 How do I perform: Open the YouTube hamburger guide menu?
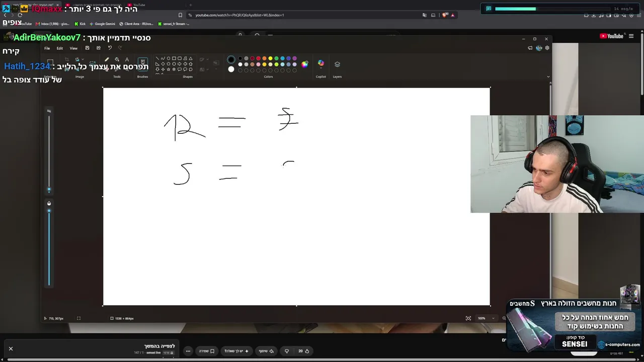[x=631, y=36]
